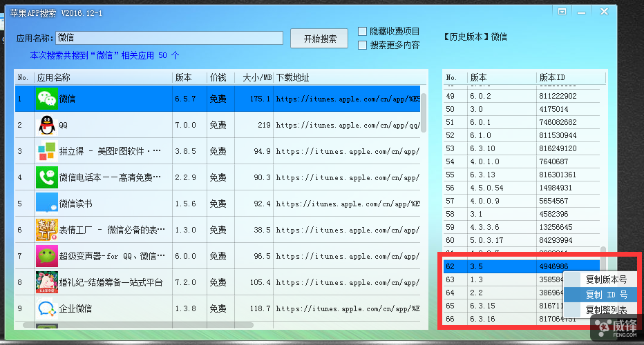The height and width of the screenshot is (345, 644).
Task: Select history row with ID 4582396
Action: coord(522,214)
